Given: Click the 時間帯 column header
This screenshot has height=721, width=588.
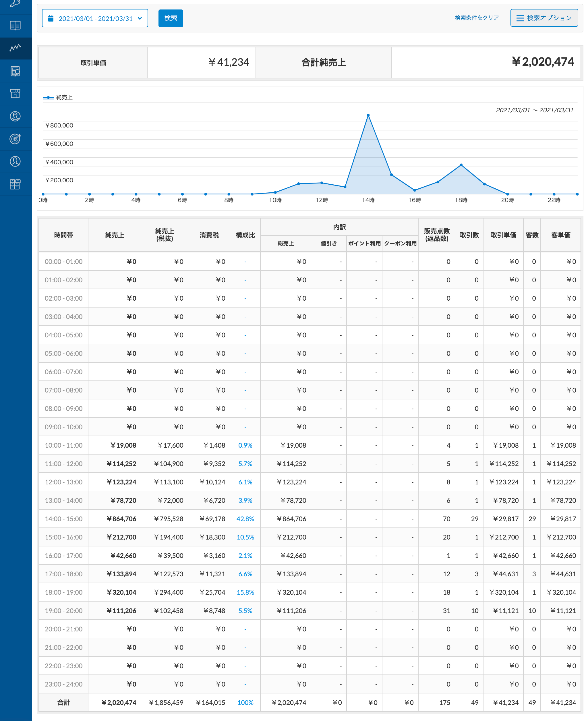Looking at the screenshot, I should (x=63, y=235).
